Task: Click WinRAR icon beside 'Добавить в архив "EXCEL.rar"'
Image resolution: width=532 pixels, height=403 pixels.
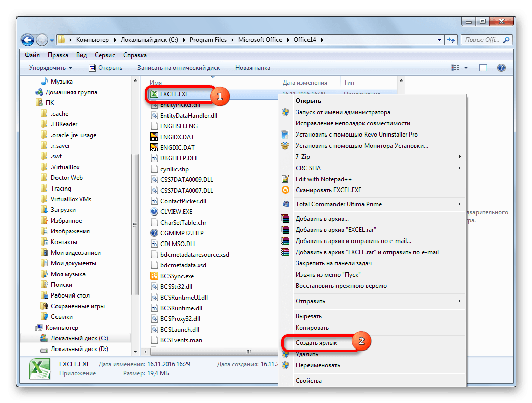Action: [285, 230]
